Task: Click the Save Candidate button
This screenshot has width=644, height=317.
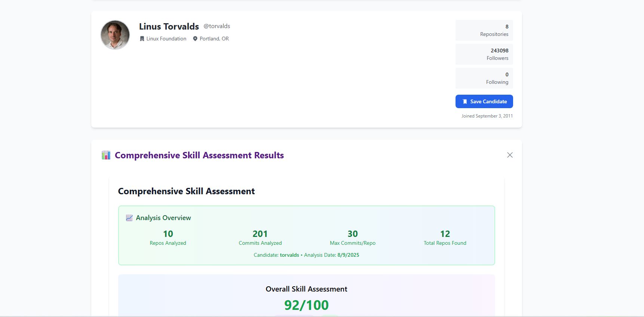Action: (x=484, y=101)
